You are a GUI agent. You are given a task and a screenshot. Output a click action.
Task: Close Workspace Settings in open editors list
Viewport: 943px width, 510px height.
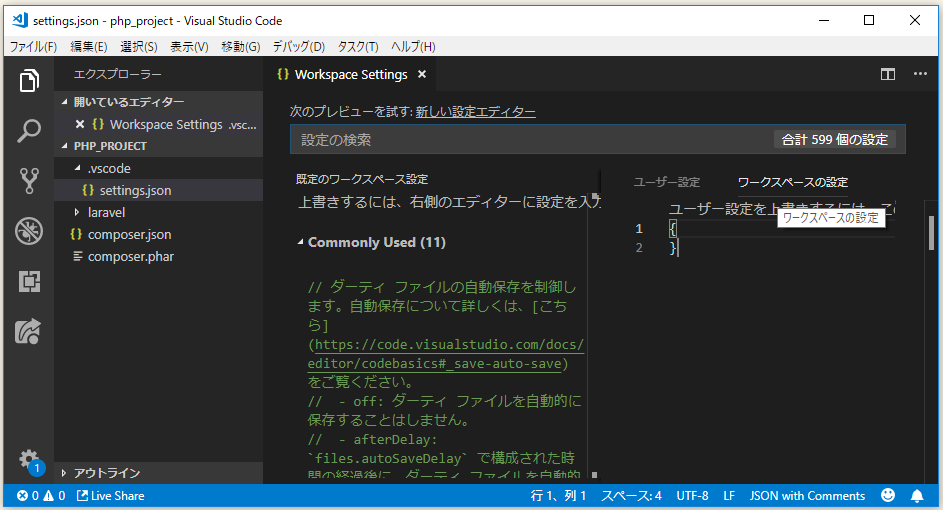tap(79, 124)
